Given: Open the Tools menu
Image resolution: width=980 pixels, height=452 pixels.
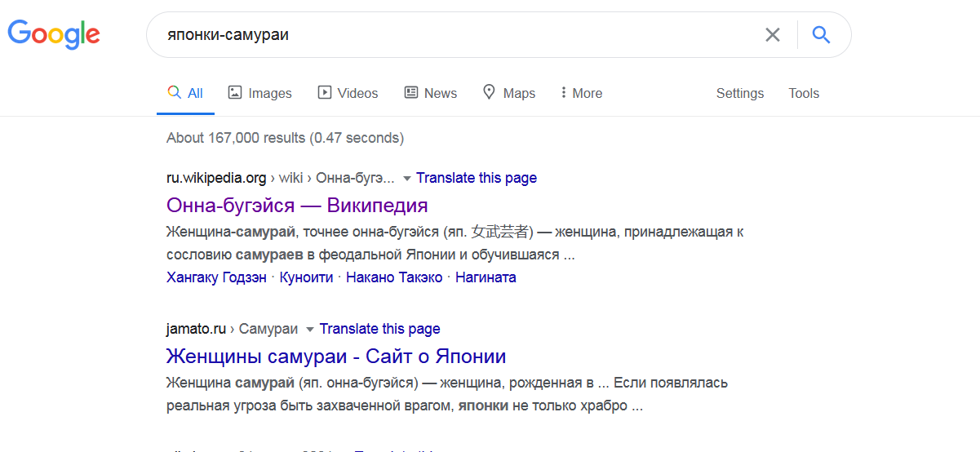Looking at the screenshot, I should (x=803, y=93).
